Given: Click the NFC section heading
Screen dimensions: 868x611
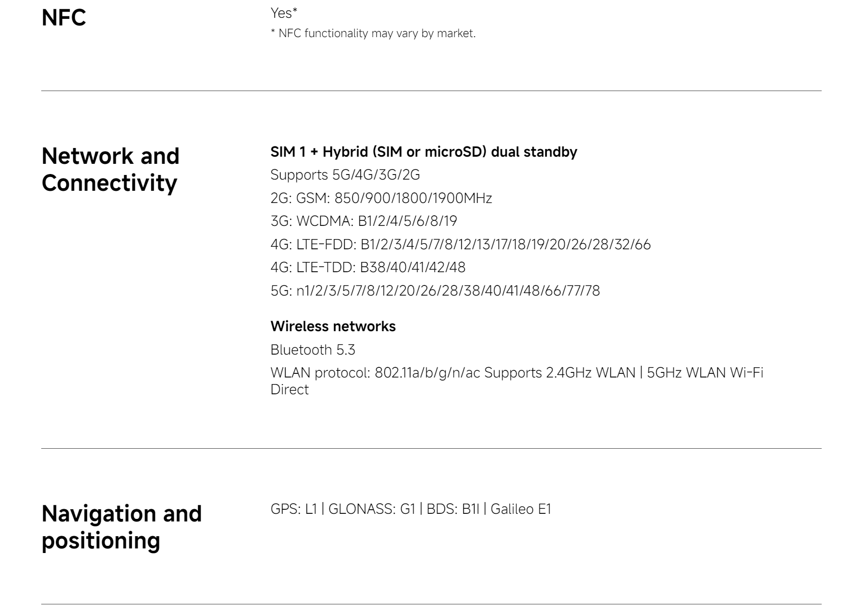Looking at the screenshot, I should pyautogui.click(x=64, y=18).
